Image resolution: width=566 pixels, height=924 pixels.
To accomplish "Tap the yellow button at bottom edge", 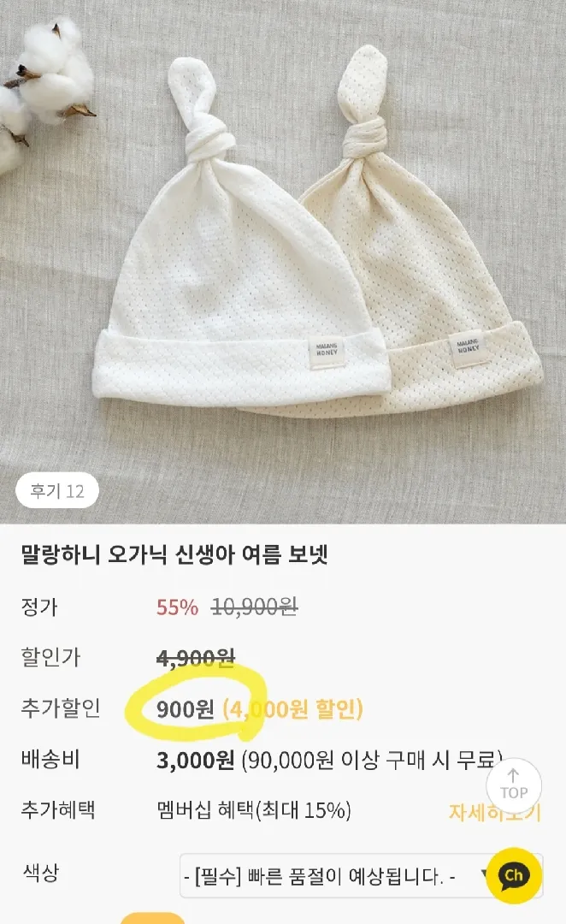I will pyautogui.click(x=152, y=918).
